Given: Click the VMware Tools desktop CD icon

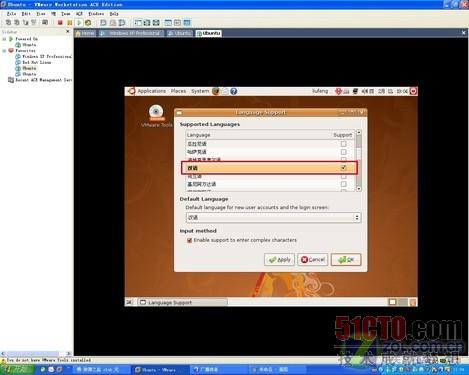Looking at the screenshot, I should point(156,112).
